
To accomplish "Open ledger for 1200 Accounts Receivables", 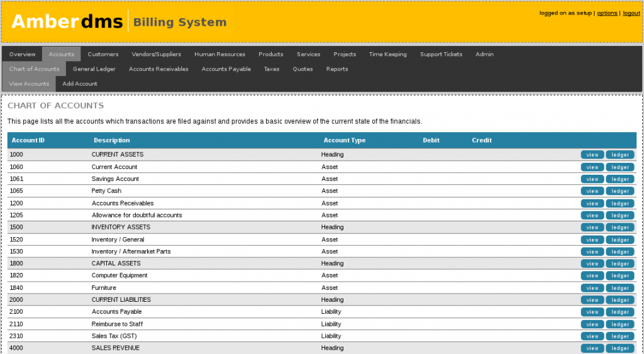I will [x=620, y=203].
